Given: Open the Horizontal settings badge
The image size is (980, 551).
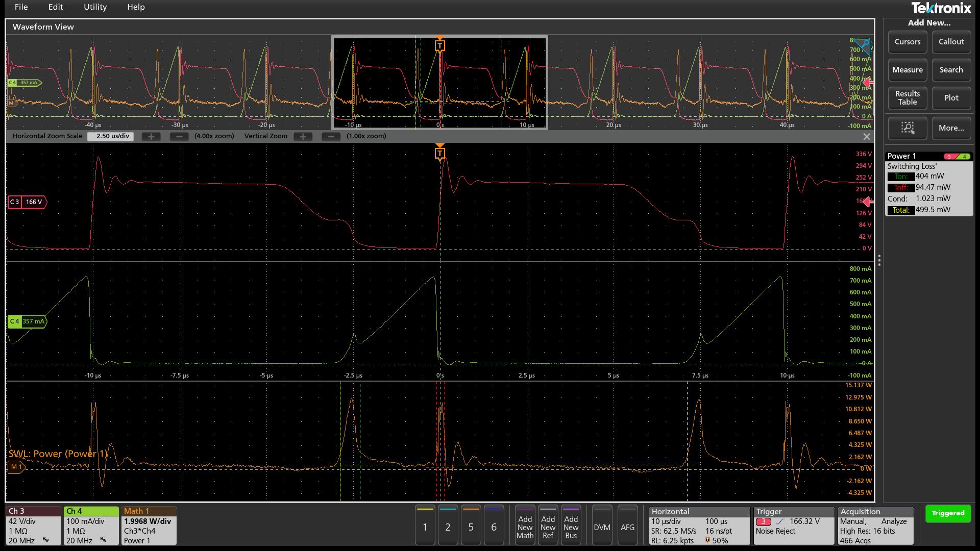Looking at the screenshot, I should (699, 525).
